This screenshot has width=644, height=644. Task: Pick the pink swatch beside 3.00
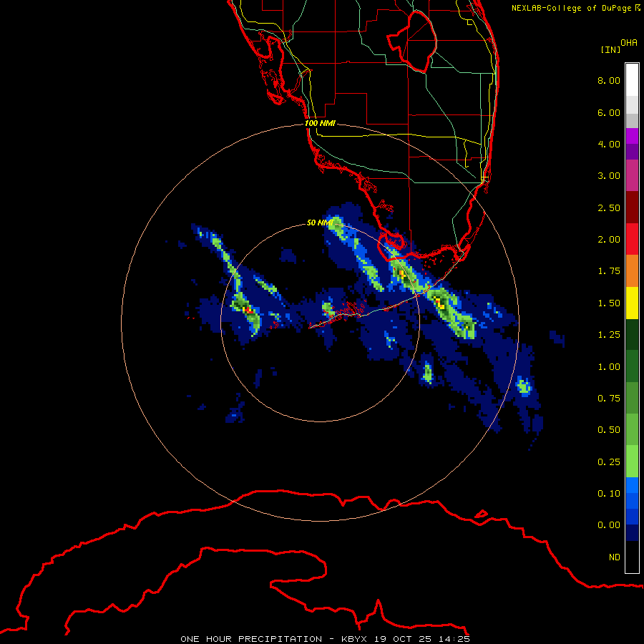click(632, 175)
